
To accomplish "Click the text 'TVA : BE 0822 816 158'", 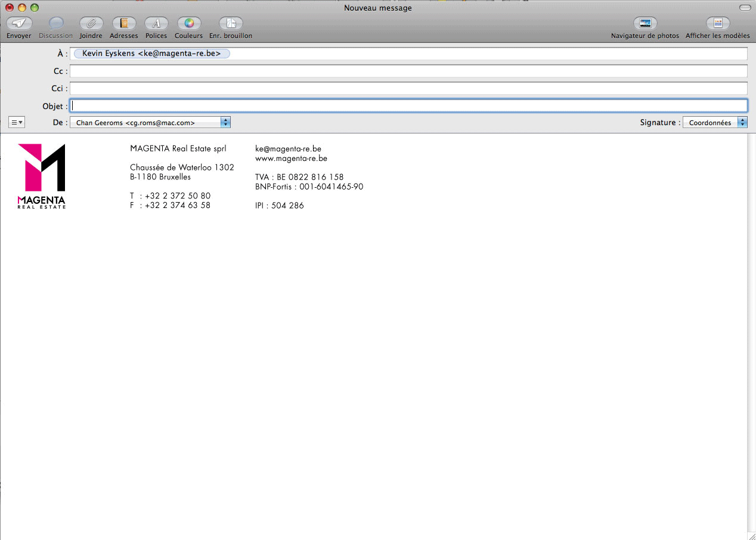I will 299,177.
